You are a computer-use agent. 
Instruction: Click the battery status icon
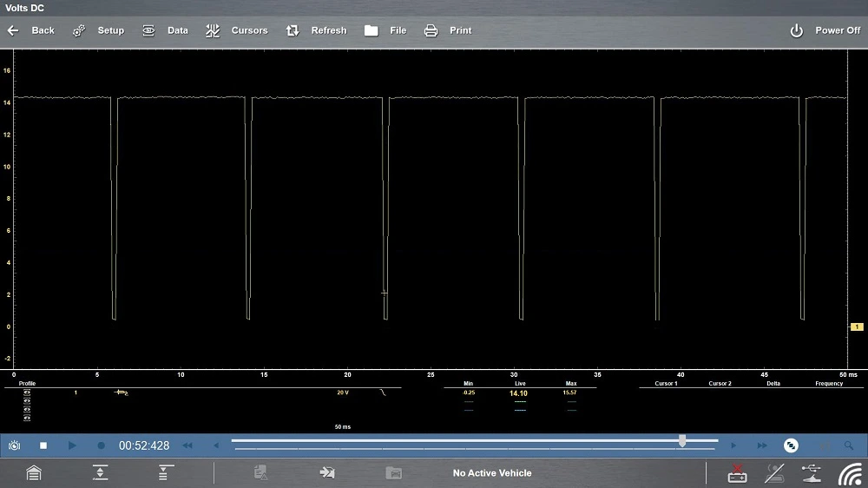tap(737, 473)
